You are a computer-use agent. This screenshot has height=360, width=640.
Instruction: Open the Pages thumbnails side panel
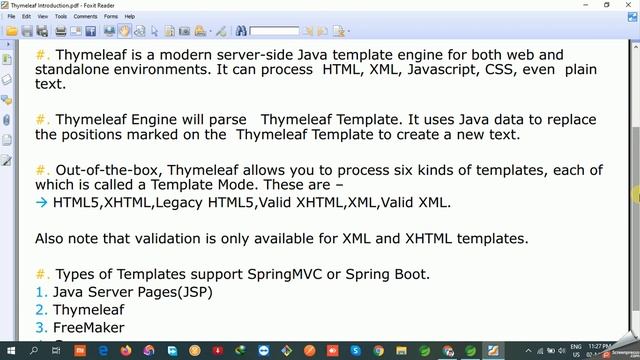tap(7, 80)
